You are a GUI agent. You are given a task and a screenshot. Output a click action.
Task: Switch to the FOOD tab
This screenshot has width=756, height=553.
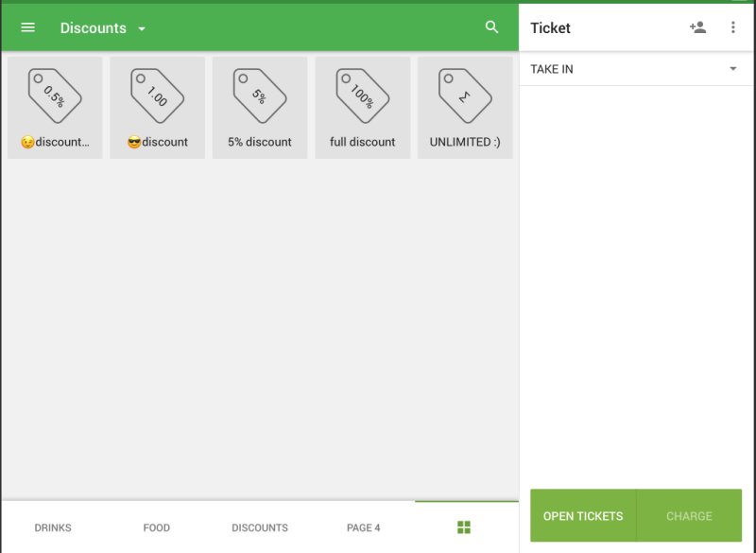tap(157, 527)
